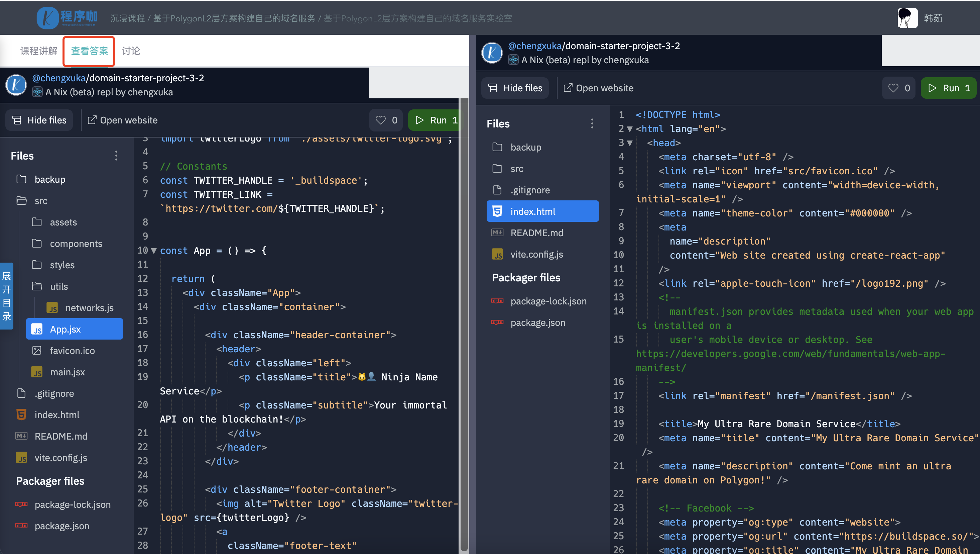980x554 pixels.
Task: Open the 韩茹 user avatar
Action: pyautogui.click(x=907, y=18)
